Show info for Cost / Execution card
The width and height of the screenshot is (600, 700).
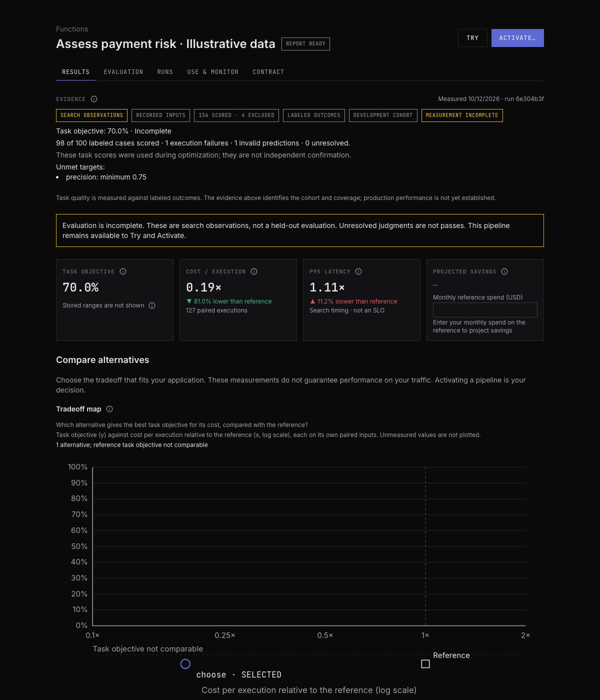pos(254,271)
